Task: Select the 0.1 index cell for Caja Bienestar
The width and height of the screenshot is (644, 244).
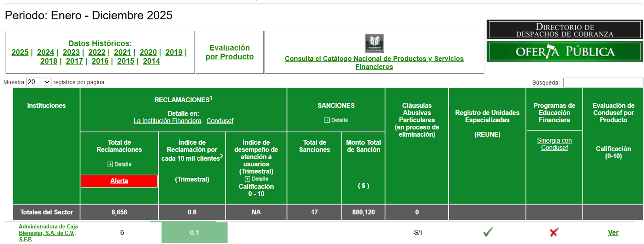Action: pyautogui.click(x=194, y=232)
